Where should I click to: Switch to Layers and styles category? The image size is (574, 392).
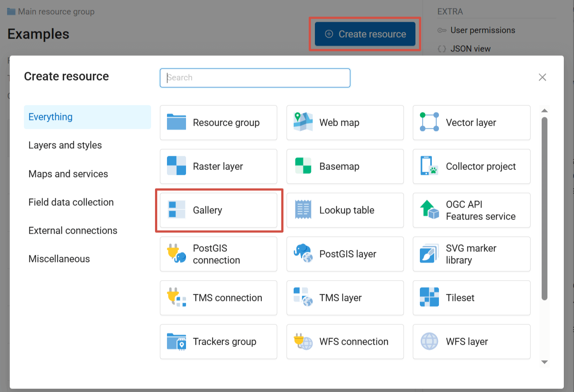pyautogui.click(x=65, y=145)
